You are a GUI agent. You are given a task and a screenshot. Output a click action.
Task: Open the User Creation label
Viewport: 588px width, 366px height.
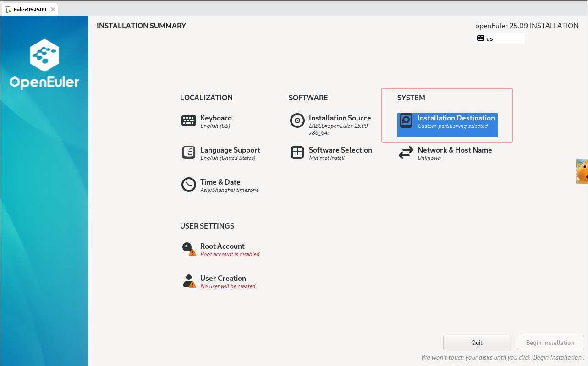[x=223, y=279]
